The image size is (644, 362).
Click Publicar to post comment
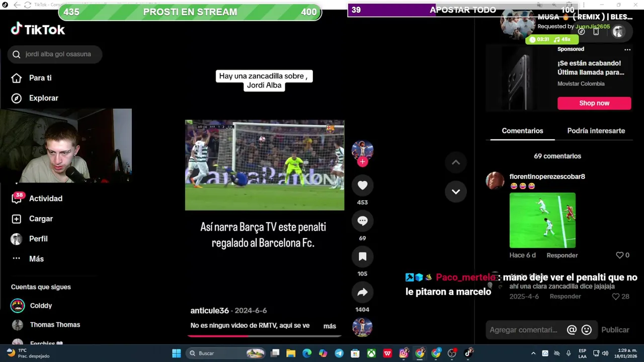point(615,330)
